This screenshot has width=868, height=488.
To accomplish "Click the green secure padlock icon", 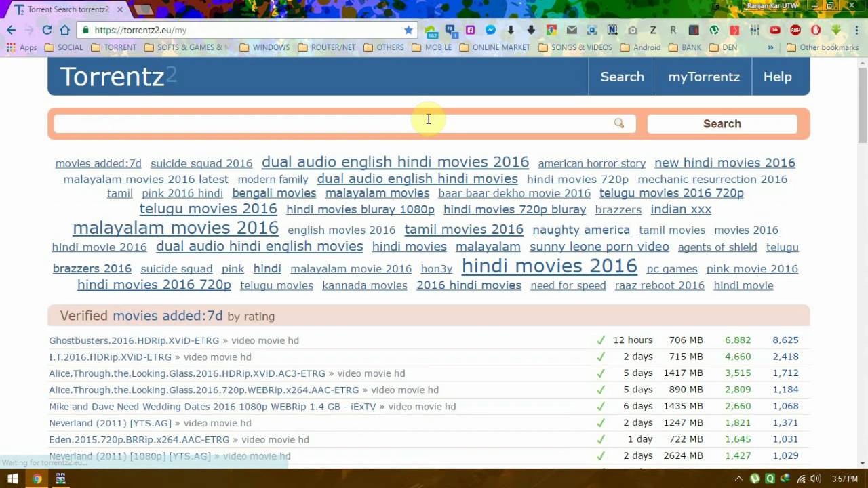I will pos(85,30).
